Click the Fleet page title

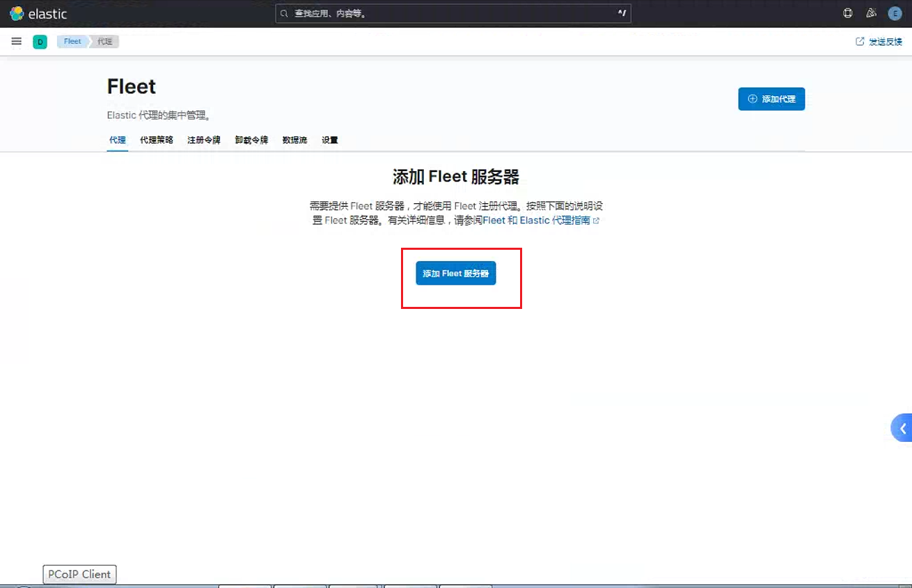[132, 87]
